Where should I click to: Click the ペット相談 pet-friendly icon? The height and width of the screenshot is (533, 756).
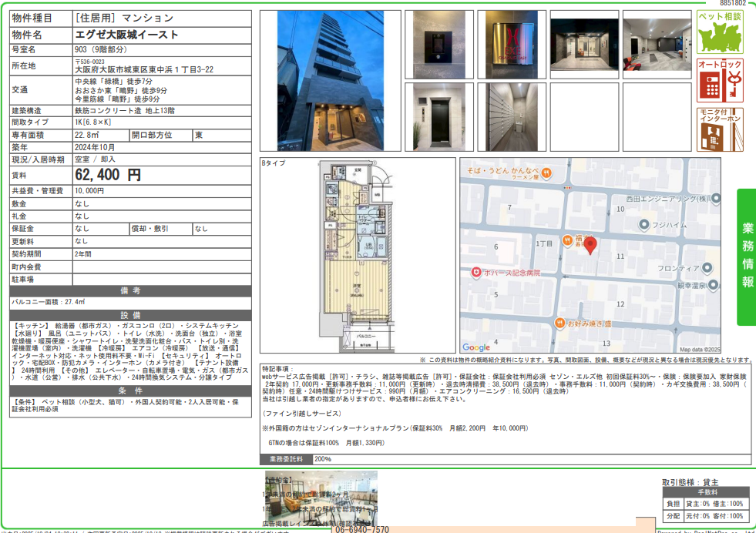point(720,32)
